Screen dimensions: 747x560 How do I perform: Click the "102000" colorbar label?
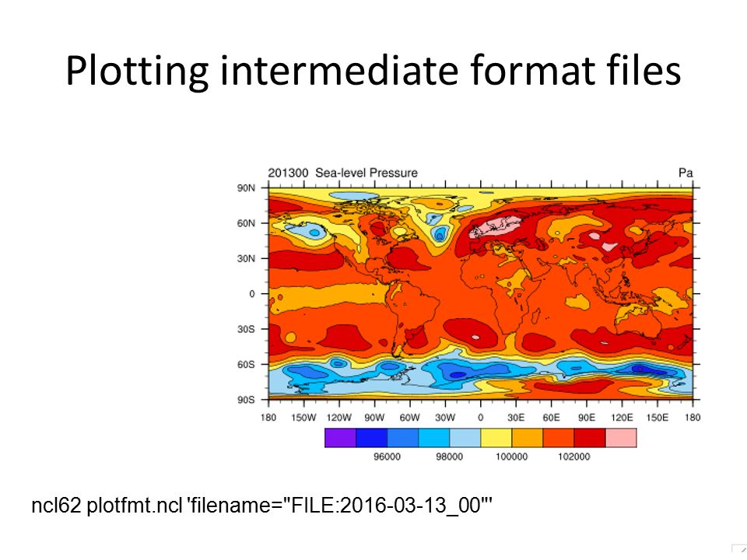(574, 457)
